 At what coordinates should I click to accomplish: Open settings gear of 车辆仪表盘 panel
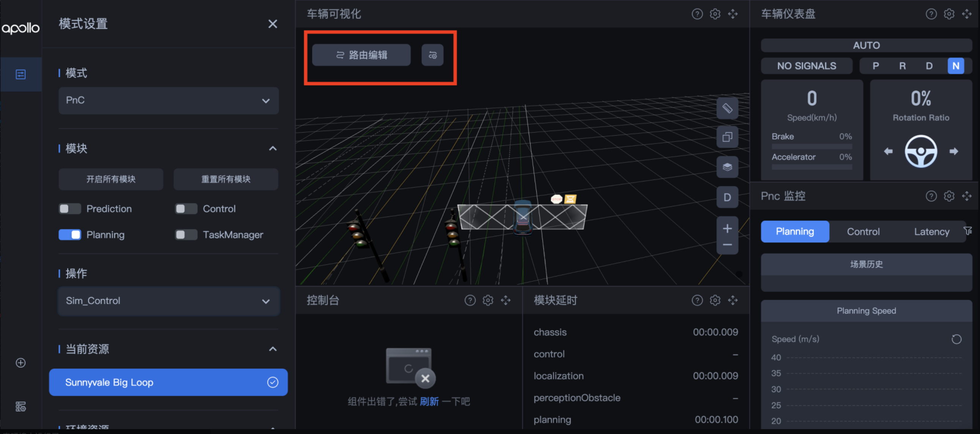pos(949,14)
